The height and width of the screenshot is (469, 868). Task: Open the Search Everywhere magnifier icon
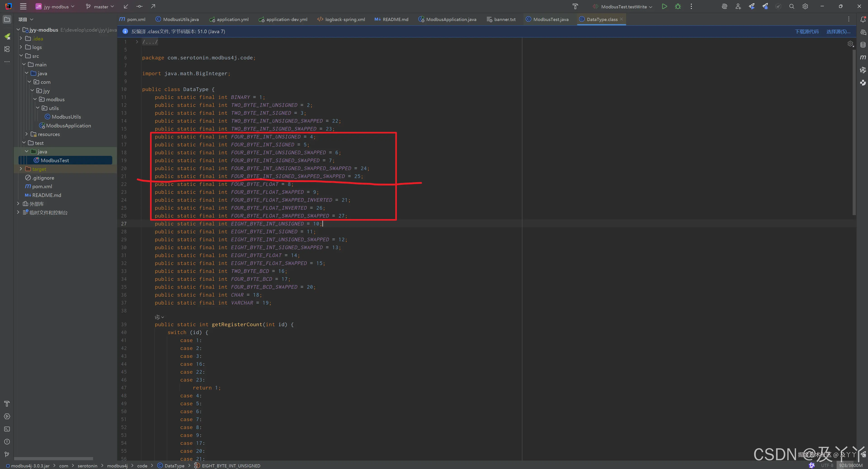click(792, 6)
